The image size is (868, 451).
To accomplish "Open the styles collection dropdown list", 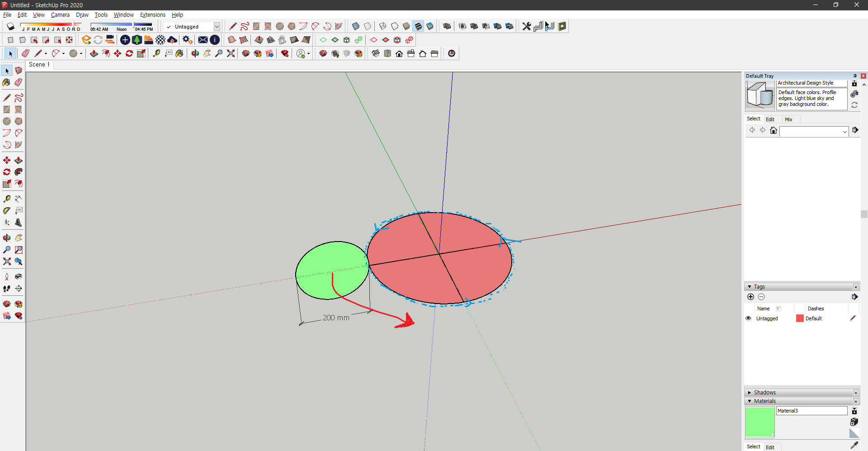I will pos(844,132).
